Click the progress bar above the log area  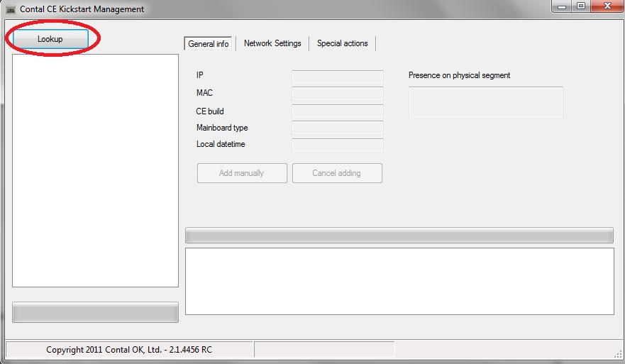[399, 236]
